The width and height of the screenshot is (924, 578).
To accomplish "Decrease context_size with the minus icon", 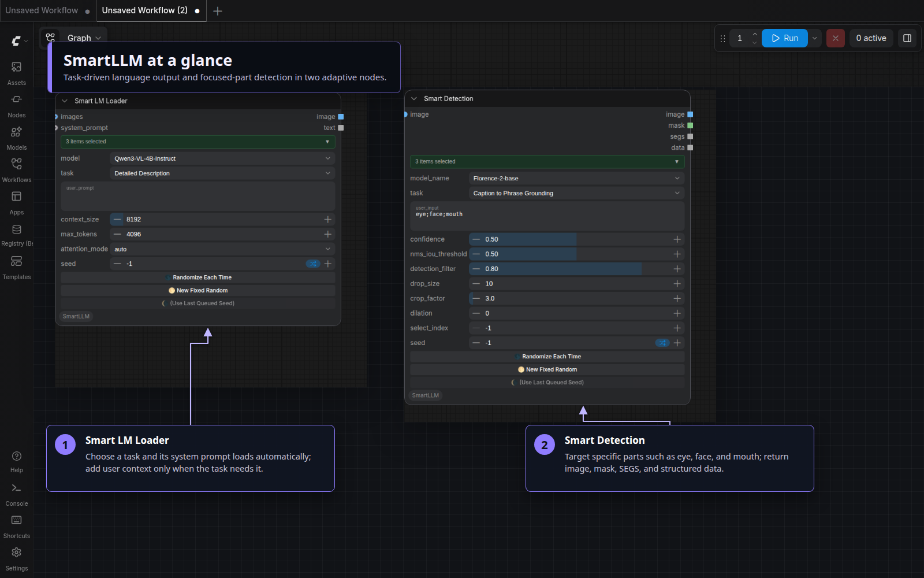I will click(x=117, y=219).
